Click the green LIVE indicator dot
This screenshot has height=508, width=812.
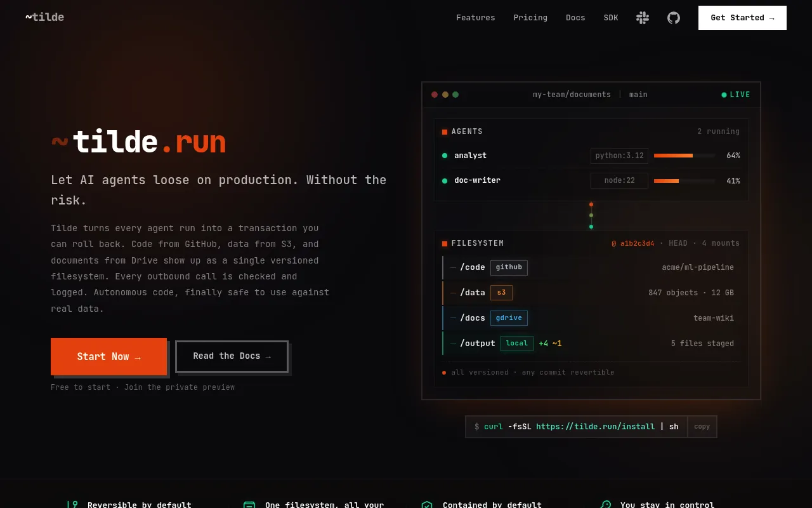click(724, 95)
